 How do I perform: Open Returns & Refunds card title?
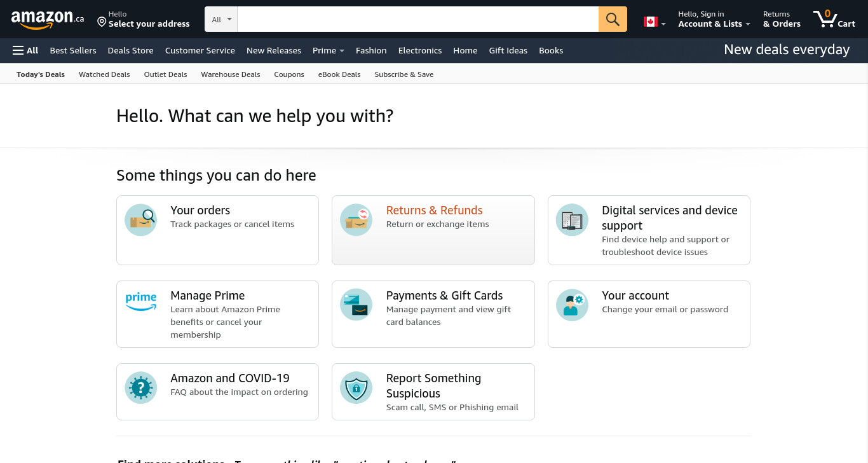click(435, 211)
